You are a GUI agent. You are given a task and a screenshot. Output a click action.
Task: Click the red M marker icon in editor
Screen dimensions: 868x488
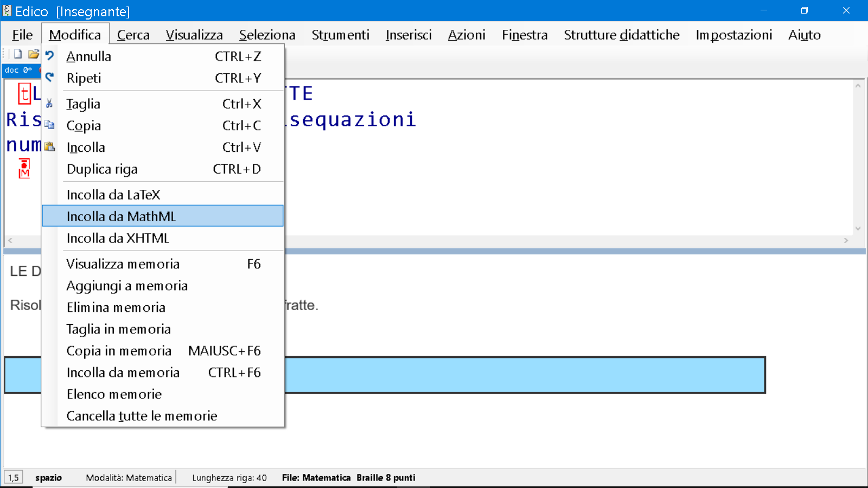point(24,169)
